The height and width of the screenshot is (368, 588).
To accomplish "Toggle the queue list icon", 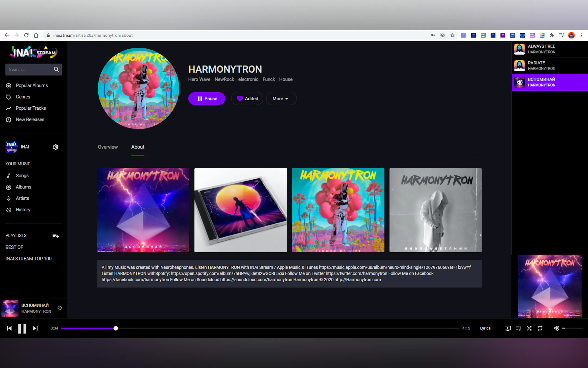I will point(518,328).
